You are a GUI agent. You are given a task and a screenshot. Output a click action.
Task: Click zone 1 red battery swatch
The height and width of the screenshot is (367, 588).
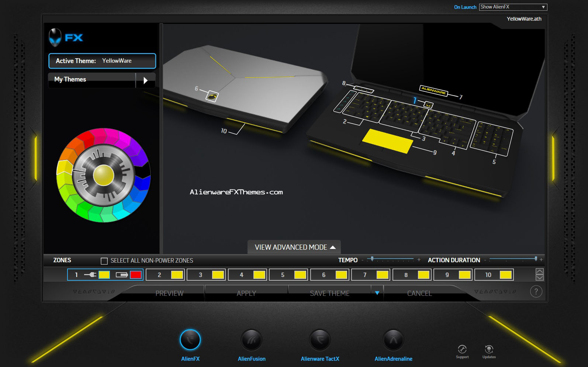(x=135, y=275)
